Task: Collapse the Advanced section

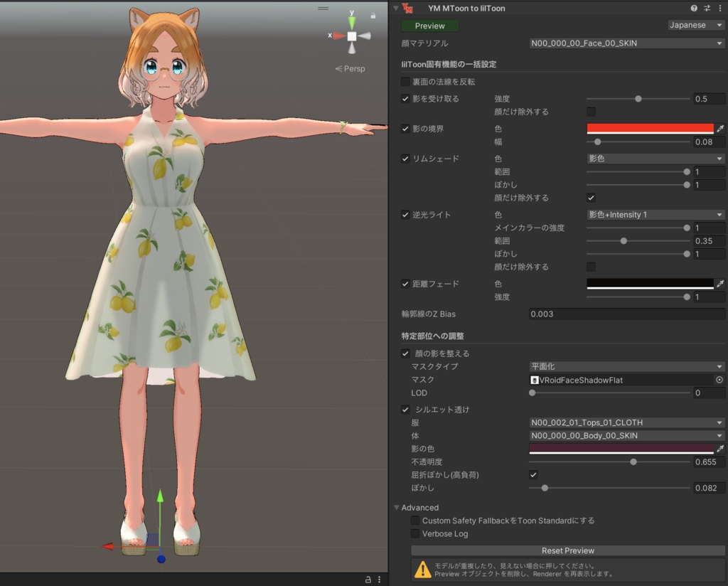Action: [x=397, y=508]
